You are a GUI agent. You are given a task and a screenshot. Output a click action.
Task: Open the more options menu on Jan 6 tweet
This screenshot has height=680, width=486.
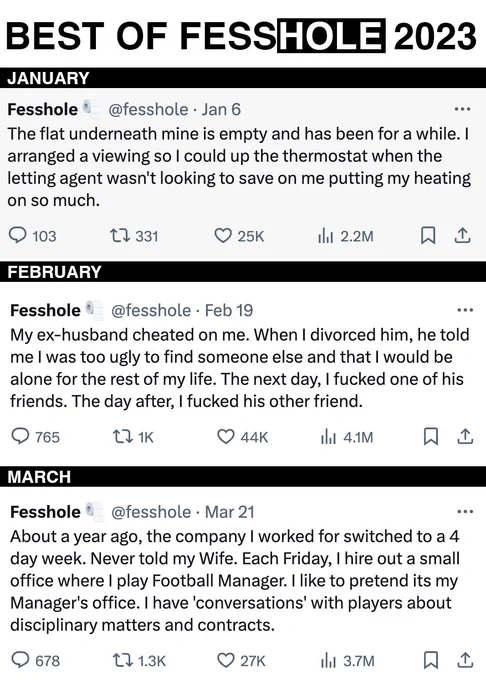click(x=462, y=109)
